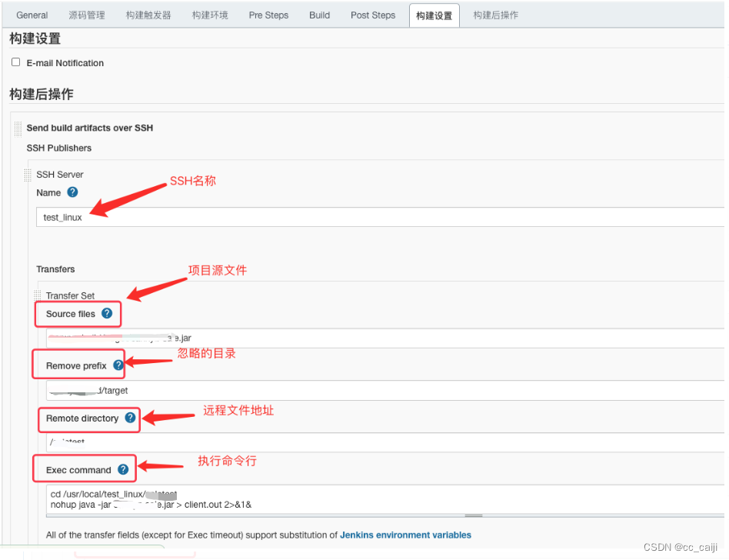Click the SSH Server Name field test_linux
The width and height of the screenshot is (729, 560).
[x=381, y=217]
